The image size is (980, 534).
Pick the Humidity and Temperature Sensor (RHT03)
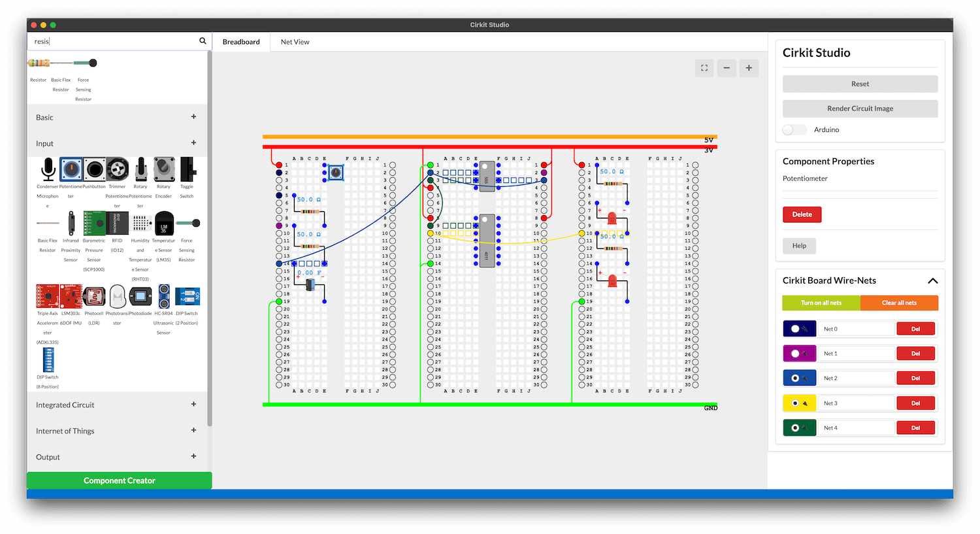(x=140, y=224)
